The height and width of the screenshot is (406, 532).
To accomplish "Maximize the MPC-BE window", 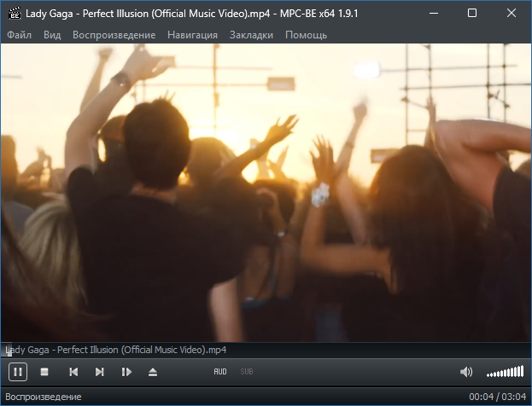I will 472,13.
